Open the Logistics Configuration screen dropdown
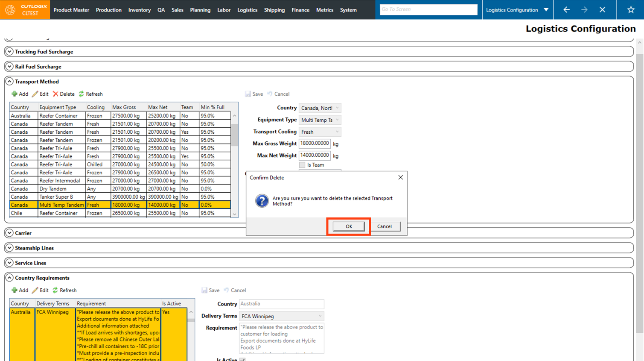Image resolution: width=644 pixels, height=361 pixels. point(546,9)
